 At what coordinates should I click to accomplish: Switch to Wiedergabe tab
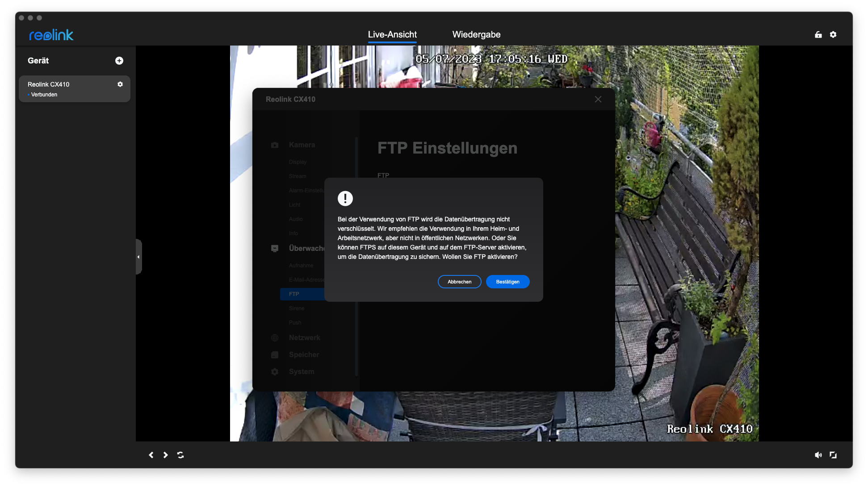pyautogui.click(x=476, y=35)
